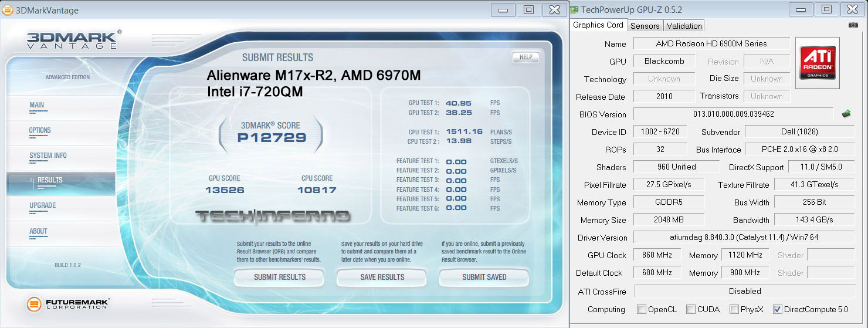
Task: Click the Bandwidth 143.4 GB/s field
Action: (814, 219)
